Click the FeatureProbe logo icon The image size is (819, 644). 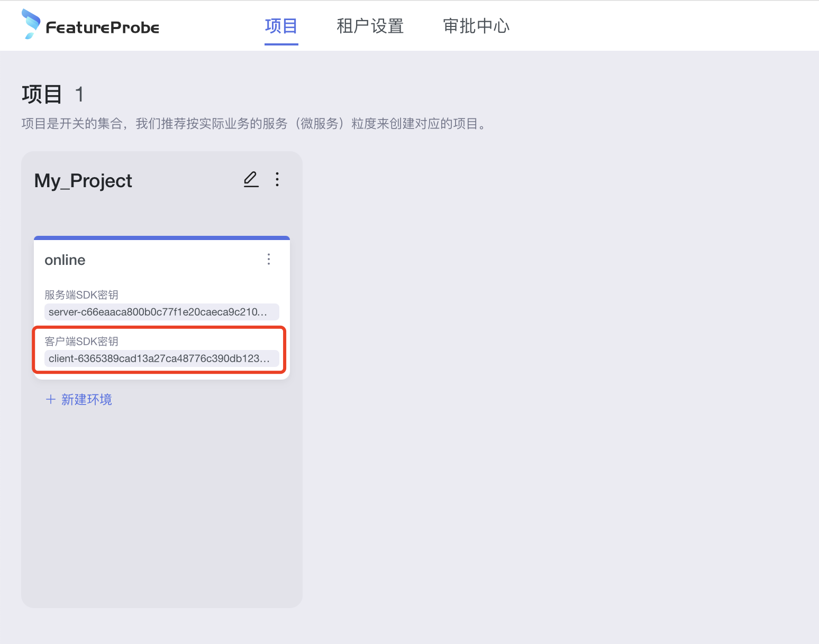(x=31, y=24)
